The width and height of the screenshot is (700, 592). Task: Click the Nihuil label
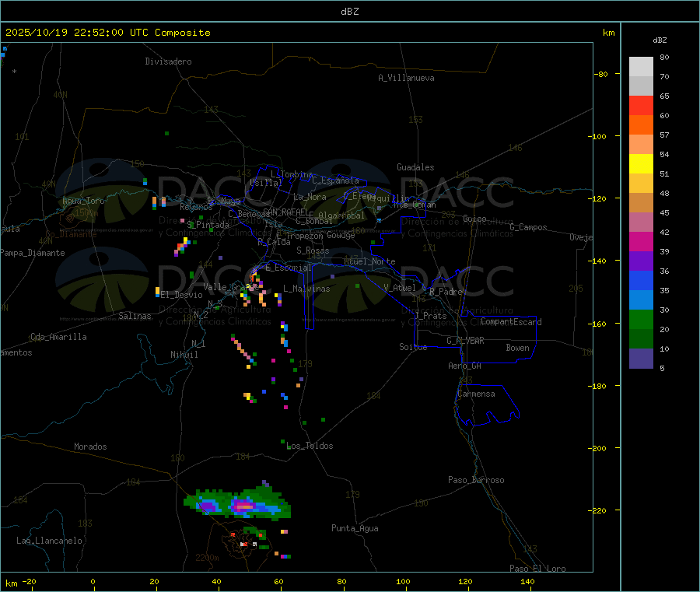[x=184, y=355]
